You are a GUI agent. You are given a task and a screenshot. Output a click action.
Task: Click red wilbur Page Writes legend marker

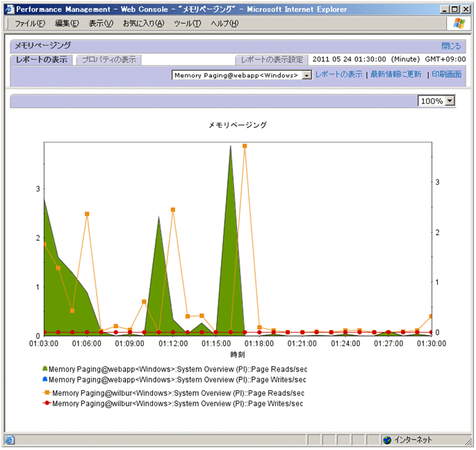click(46, 403)
